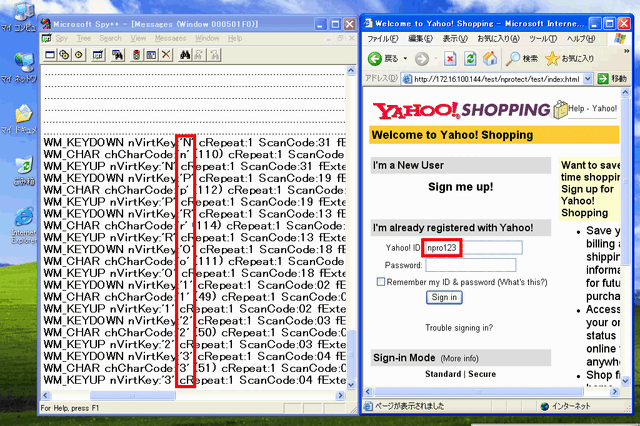The image size is (640, 426).
Task: Click the Sign in button
Action: pos(444,297)
